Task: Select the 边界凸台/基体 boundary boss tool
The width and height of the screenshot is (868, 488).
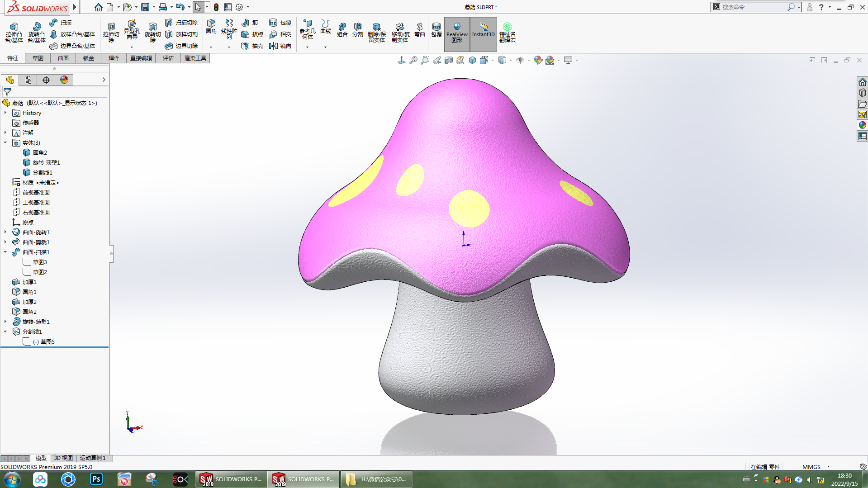Action: tap(72, 46)
